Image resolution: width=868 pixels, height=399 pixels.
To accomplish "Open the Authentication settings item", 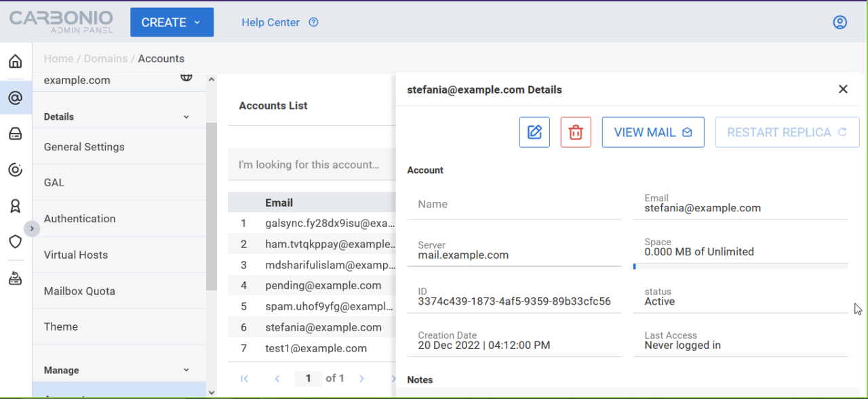I will point(79,218).
